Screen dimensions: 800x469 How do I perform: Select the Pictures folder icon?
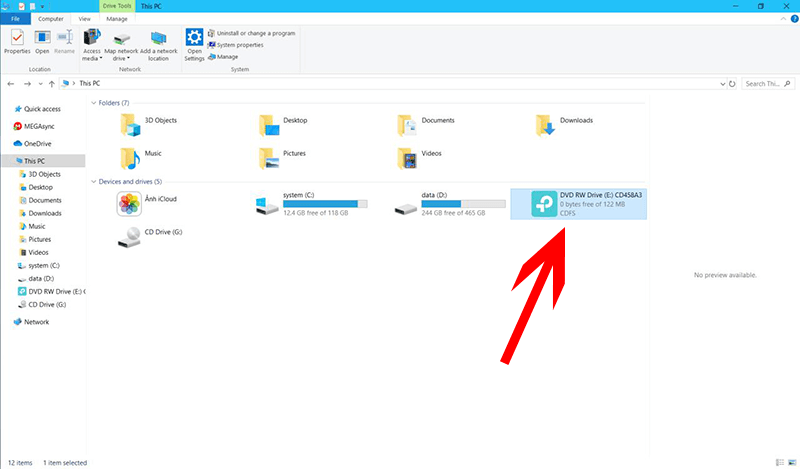click(x=269, y=158)
